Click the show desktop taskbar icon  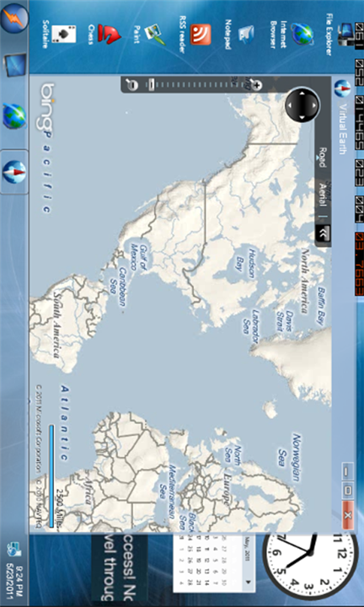point(15,65)
